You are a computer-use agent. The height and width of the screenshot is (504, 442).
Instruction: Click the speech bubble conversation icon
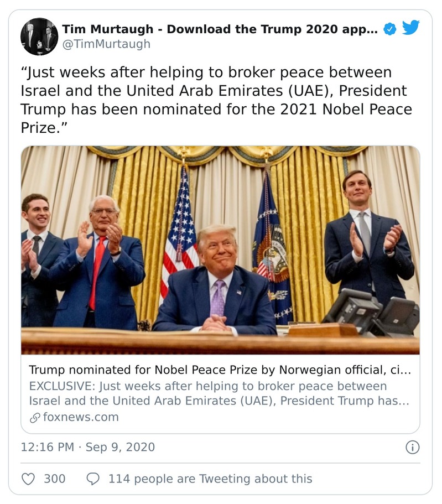(x=93, y=479)
